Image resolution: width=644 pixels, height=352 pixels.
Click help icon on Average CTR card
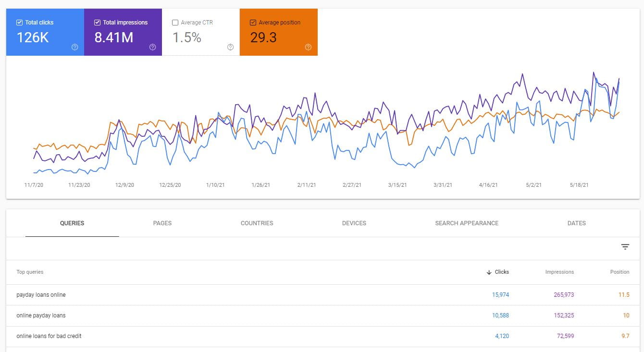(x=230, y=47)
